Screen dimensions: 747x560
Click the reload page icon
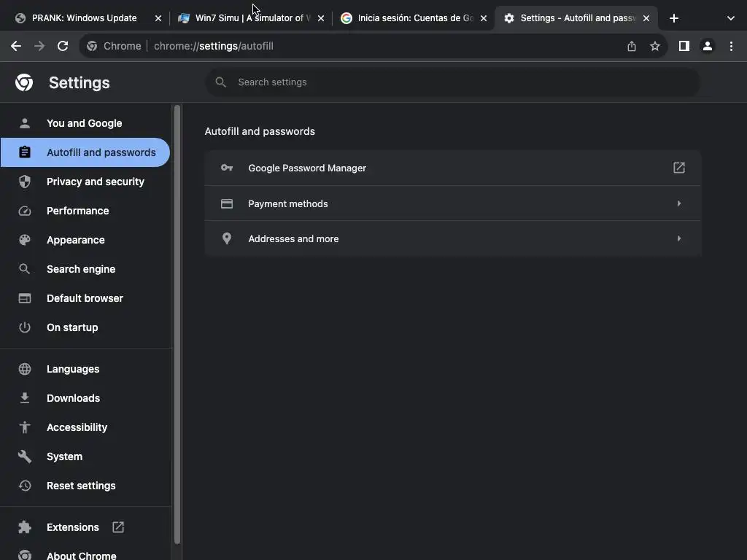click(63, 46)
